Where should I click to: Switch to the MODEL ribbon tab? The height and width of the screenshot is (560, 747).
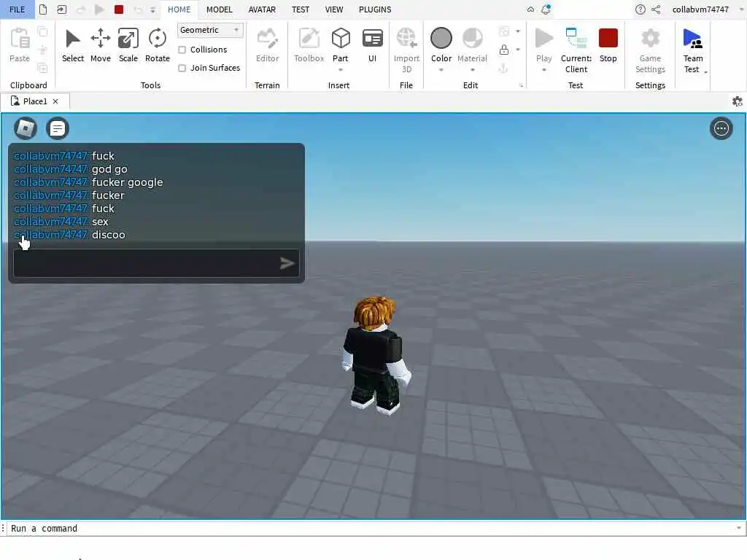219,9
